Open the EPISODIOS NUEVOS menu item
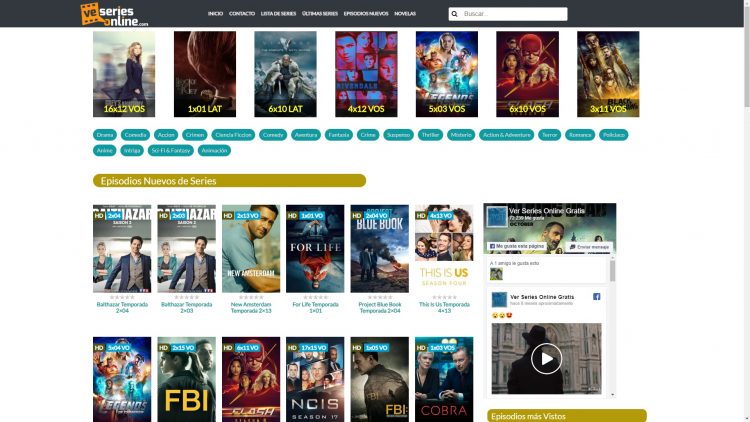This screenshot has height=422, width=750. [x=366, y=14]
